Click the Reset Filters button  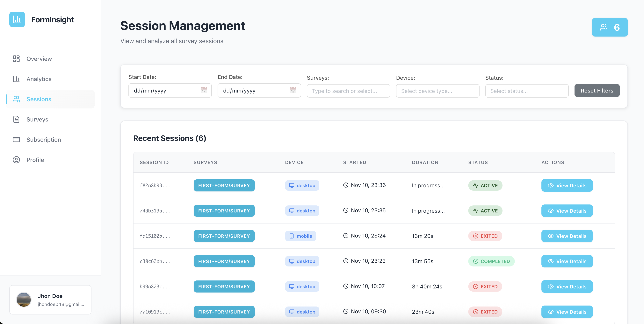[597, 90]
